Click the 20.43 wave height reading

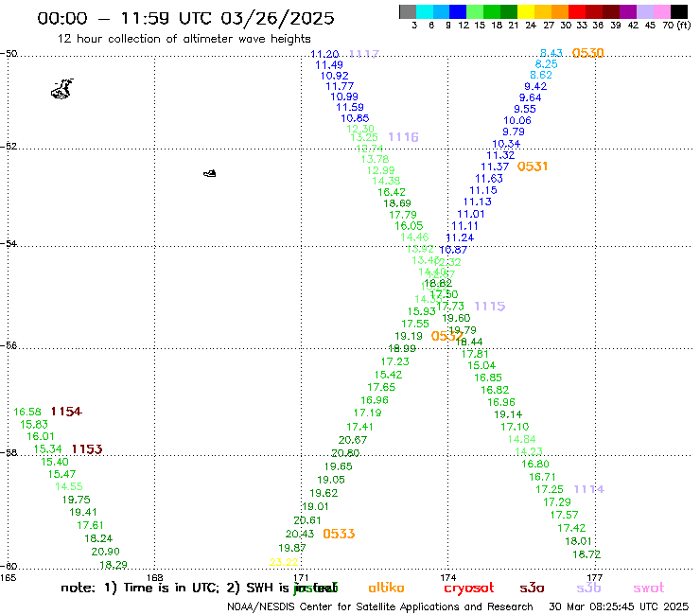tap(300, 534)
